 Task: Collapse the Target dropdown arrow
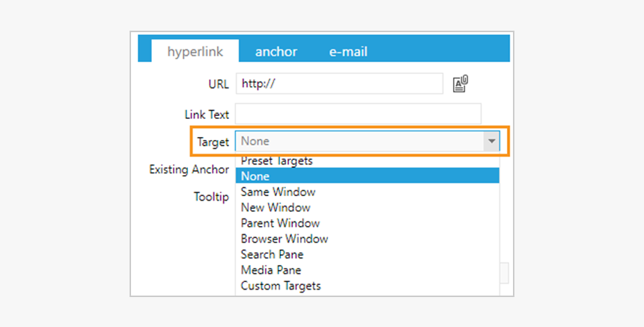(x=491, y=141)
